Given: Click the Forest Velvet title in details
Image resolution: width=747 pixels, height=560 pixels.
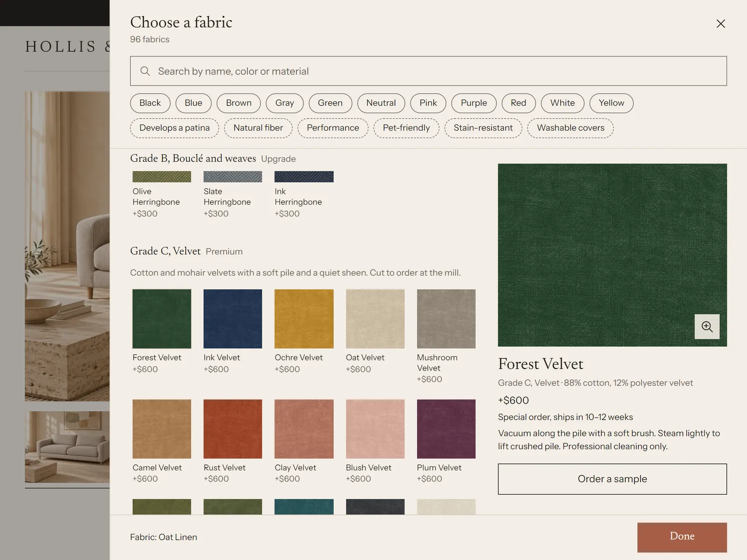Looking at the screenshot, I should 541,364.
